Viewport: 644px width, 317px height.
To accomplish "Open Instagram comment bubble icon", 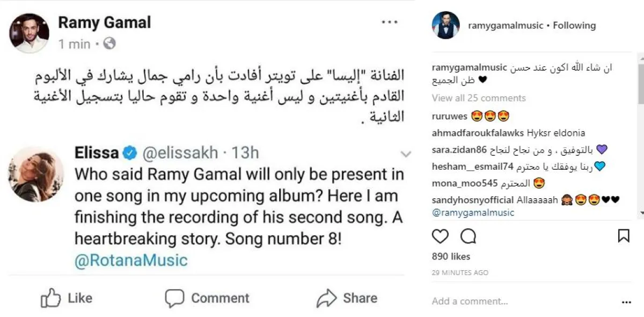I will (x=468, y=236).
